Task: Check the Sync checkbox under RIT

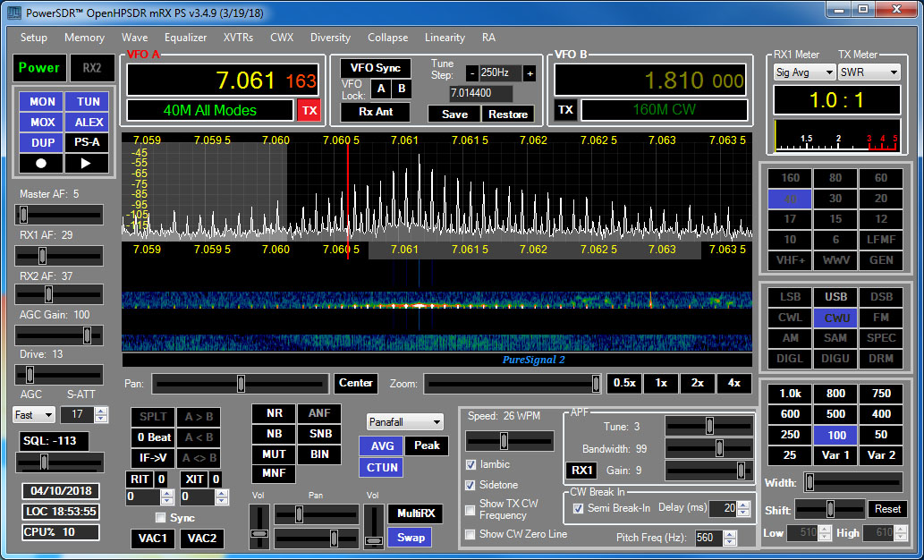Action: coord(160,518)
